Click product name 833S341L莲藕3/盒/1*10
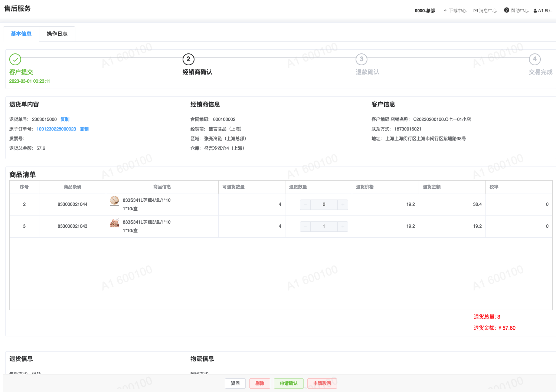This screenshot has width=556, height=392. pyautogui.click(x=147, y=222)
